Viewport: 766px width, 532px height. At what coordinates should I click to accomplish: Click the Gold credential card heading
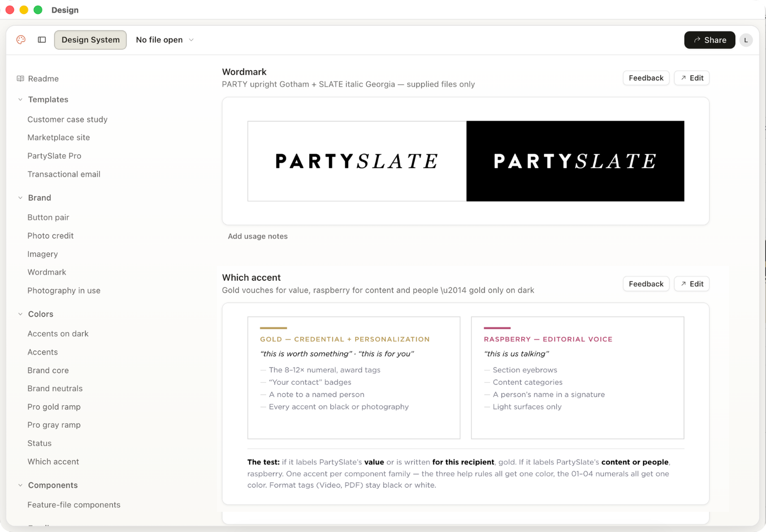(345, 339)
